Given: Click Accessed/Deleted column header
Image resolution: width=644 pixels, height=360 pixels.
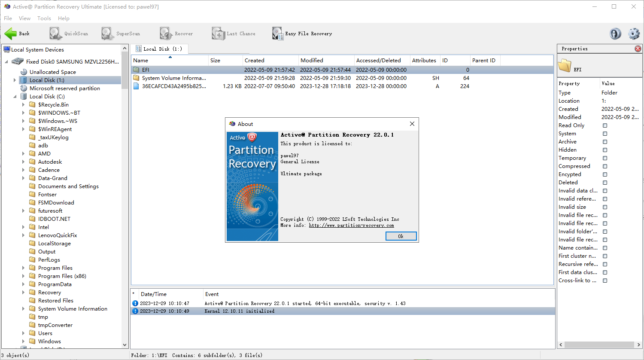Looking at the screenshot, I should [x=382, y=61].
